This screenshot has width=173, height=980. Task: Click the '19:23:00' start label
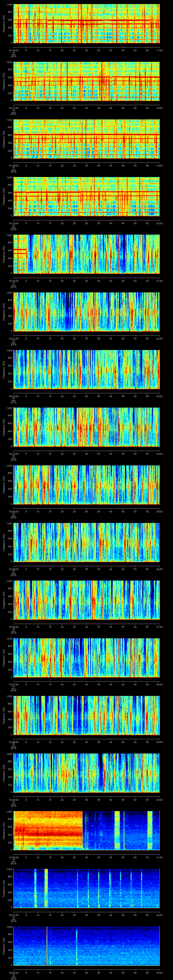click(14, 454)
